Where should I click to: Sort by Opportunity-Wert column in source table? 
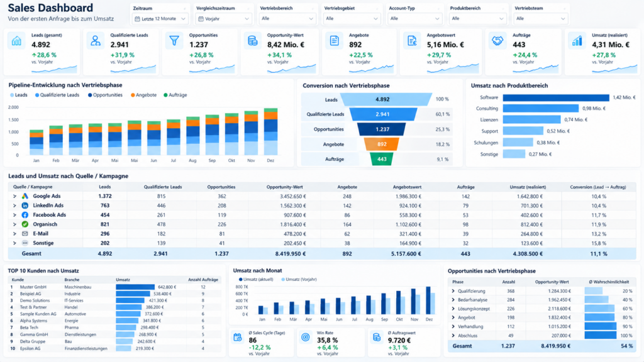tap(285, 187)
